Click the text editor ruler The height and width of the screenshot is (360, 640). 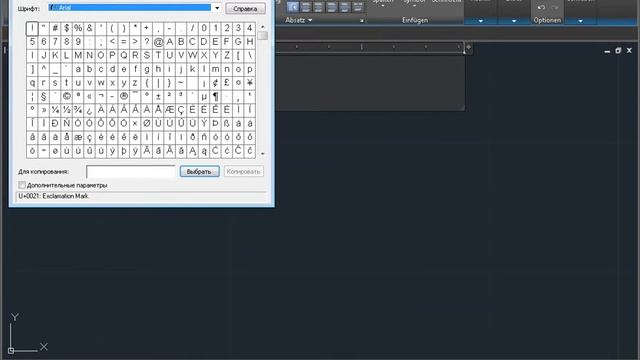[x=370, y=48]
